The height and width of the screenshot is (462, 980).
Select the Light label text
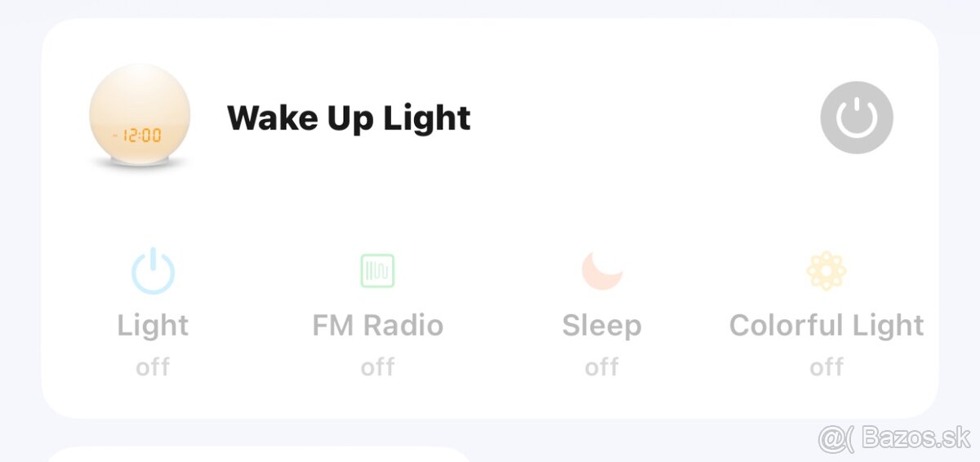pyautogui.click(x=153, y=326)
